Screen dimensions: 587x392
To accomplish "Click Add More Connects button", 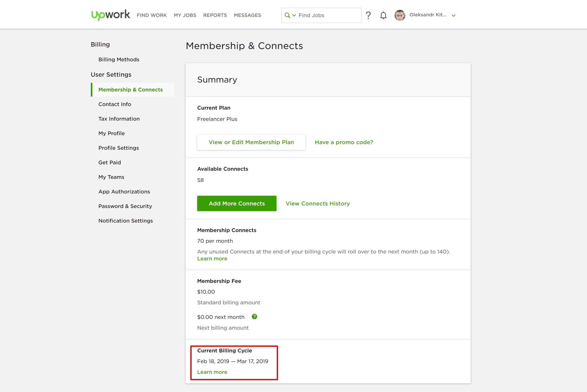I will click(237, 203).
